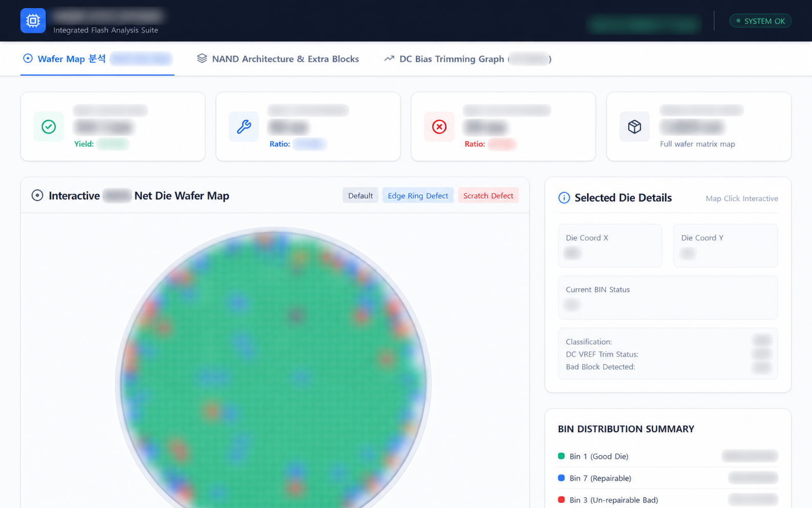Viewport: 812px width, 508px height.
Task: Click the green Bin 1 color dot
Action: point(561,456)
